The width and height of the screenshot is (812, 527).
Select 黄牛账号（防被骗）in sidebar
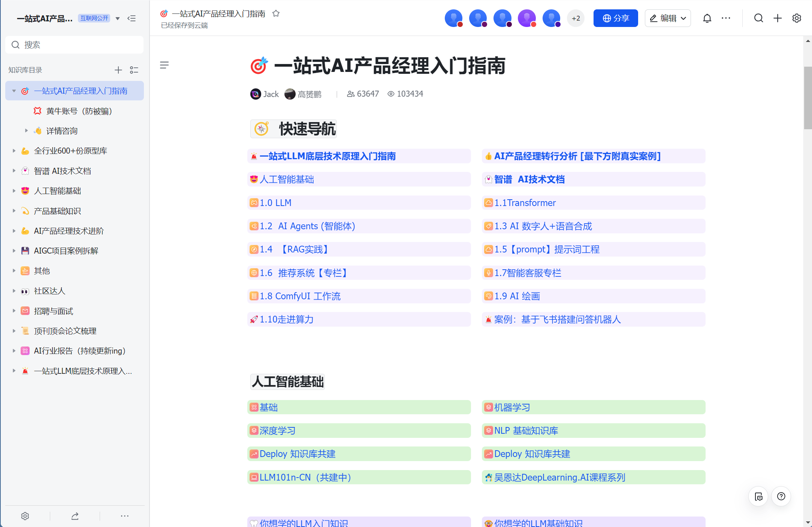pos(79,111)
